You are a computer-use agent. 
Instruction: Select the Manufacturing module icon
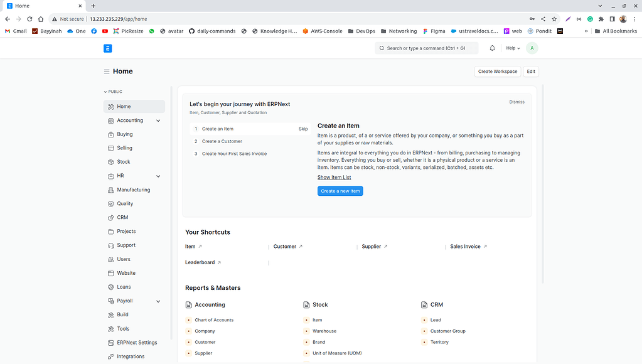pos(110,190)
